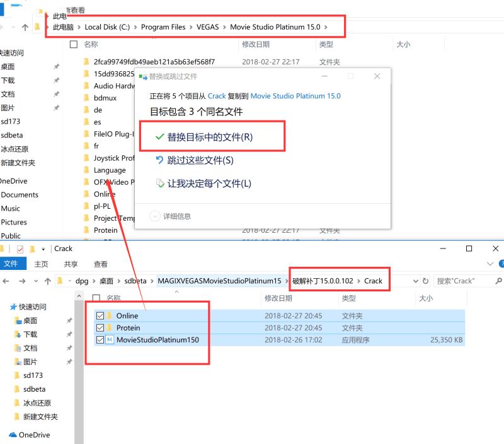Open the 主页 ribbon tab
This screenshot has height=444, width=504.
click(x=41, y=264)
